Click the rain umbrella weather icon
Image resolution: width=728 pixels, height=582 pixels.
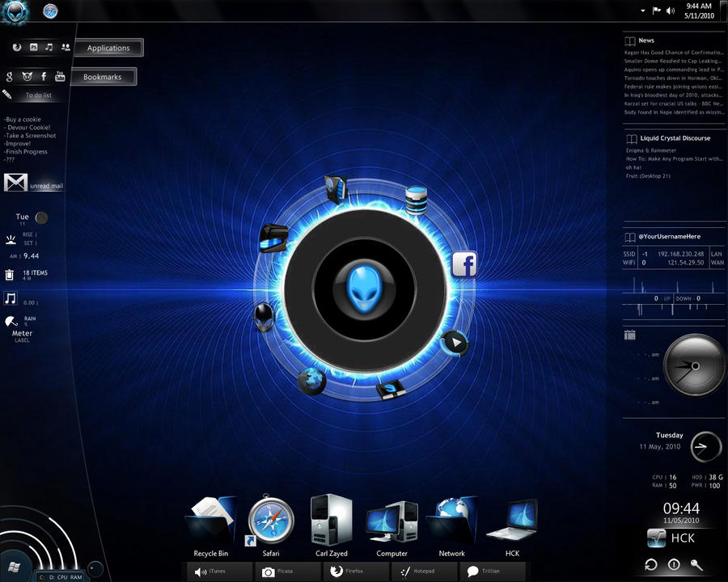coord(11,321)
